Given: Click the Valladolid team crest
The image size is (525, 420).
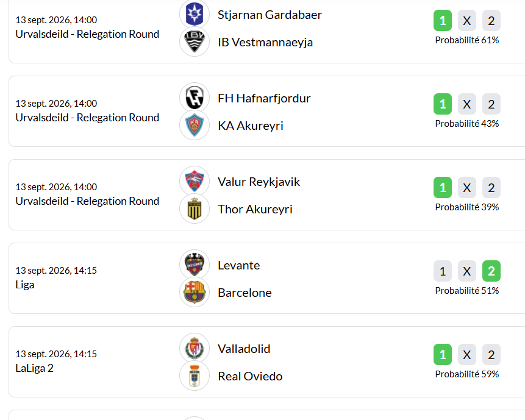Looking at the screenshot, I should (194, 348).
